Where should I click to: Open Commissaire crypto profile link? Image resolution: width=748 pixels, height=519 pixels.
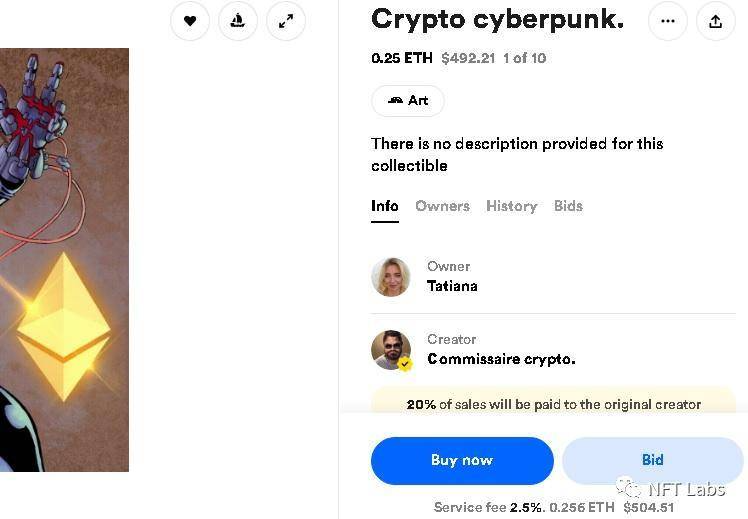[501, 359]
